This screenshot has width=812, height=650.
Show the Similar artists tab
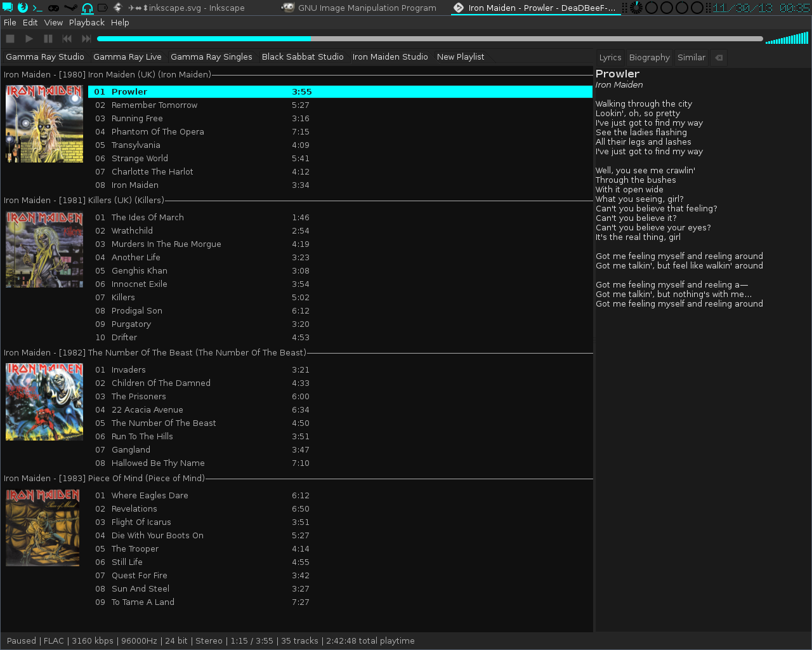(691, 57)
